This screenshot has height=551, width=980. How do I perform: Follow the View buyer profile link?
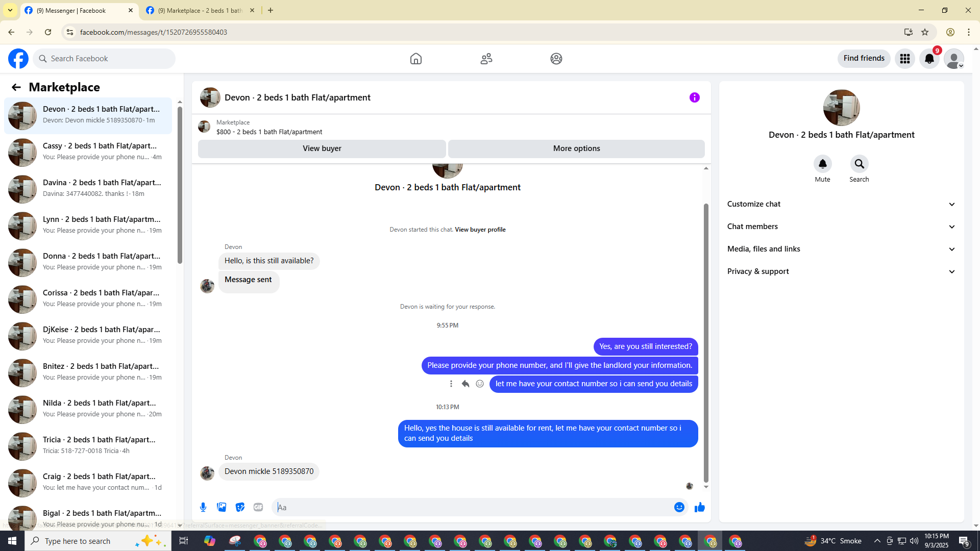click(x=480, y=230)
